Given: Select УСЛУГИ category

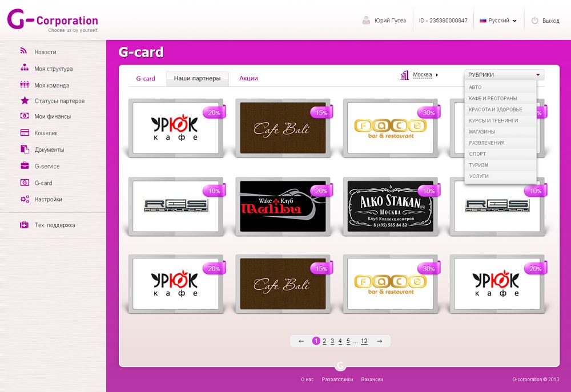Looking at the screenshot, I should click(x=500, y=176).
